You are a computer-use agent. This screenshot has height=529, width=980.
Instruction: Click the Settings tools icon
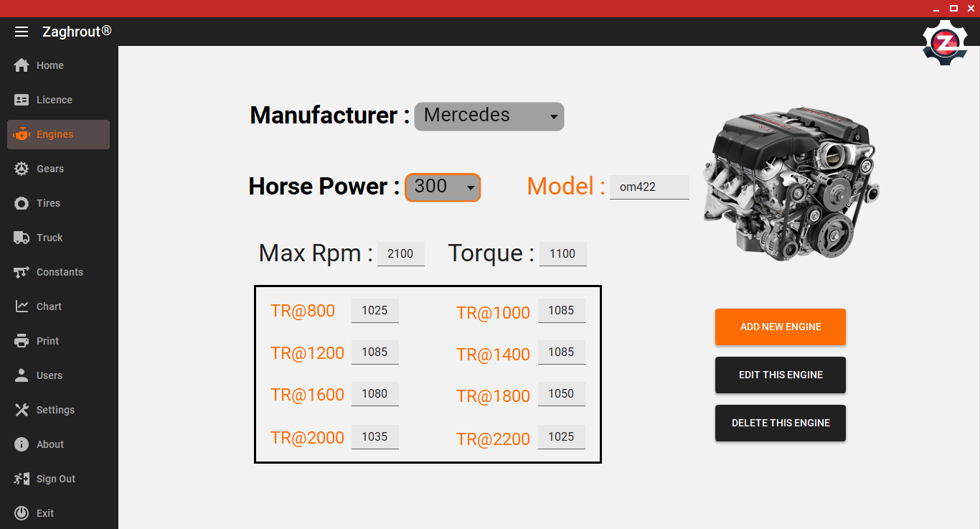pyautogui.click(x=22, y=410)
